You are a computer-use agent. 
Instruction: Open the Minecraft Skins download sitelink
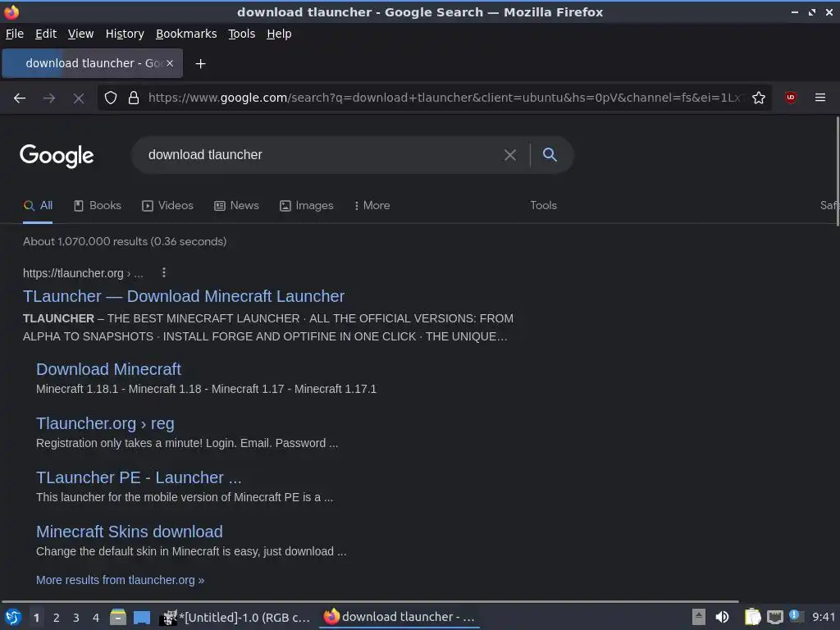129,532
